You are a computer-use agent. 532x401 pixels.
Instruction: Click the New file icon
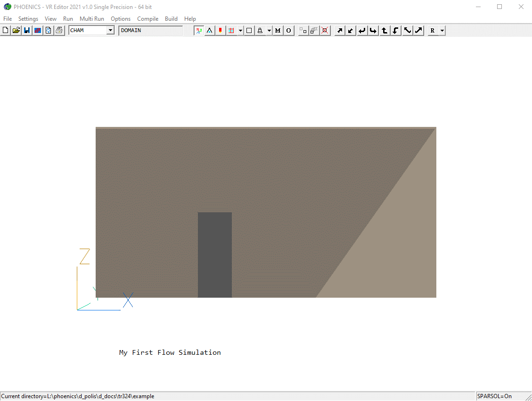point(6,31)
